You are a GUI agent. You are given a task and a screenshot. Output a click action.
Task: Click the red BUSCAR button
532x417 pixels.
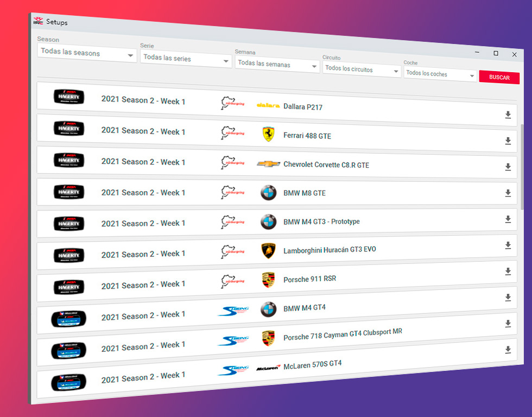tap(499, 77)
